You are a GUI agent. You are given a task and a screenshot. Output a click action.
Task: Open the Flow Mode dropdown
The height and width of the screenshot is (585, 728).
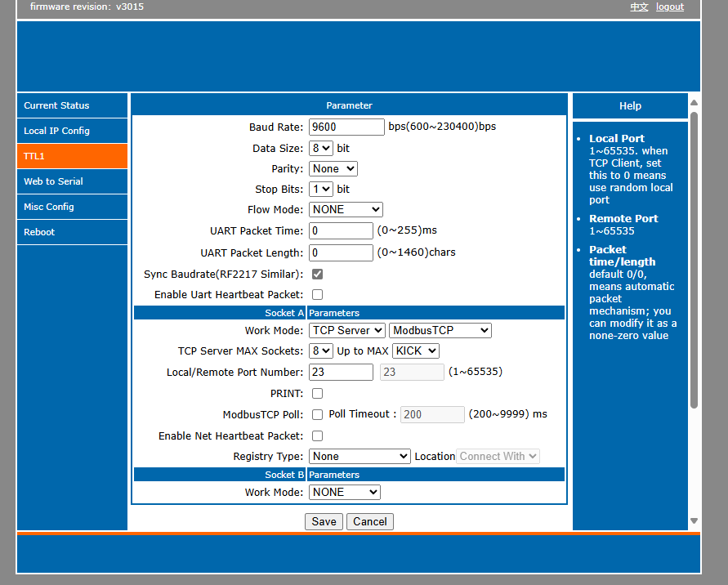(346, 210)
